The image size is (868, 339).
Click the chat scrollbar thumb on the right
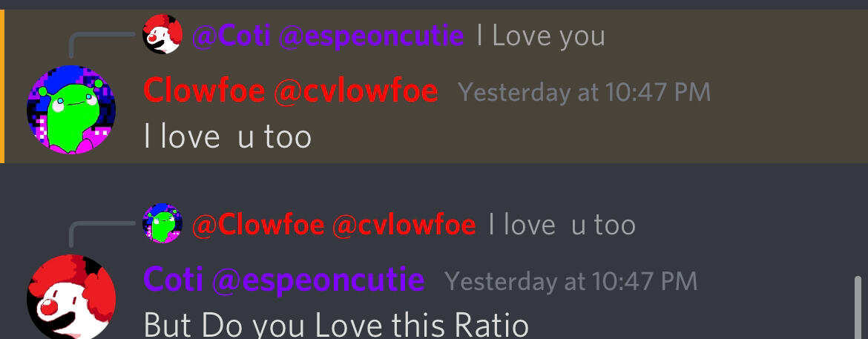click(858, 307)
